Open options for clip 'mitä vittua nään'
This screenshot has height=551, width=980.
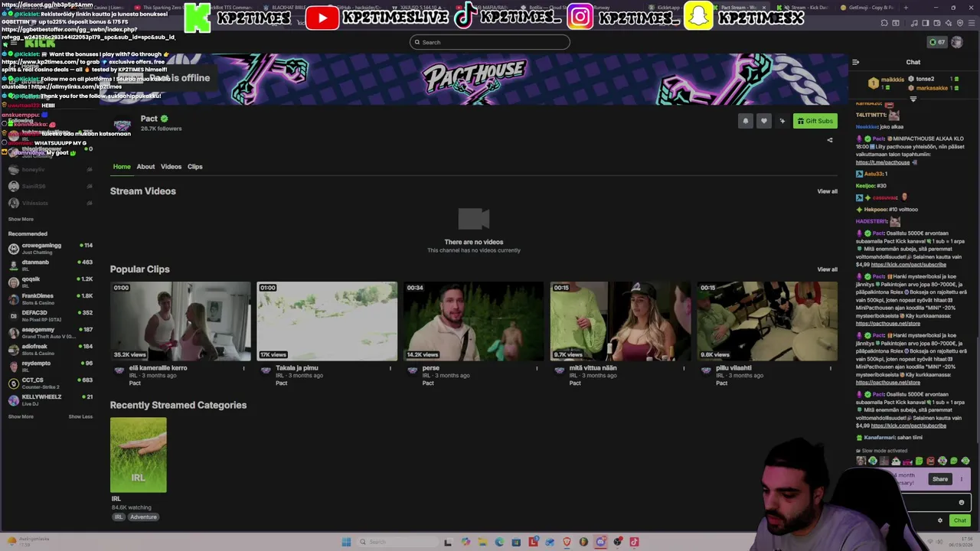(684, 368)
